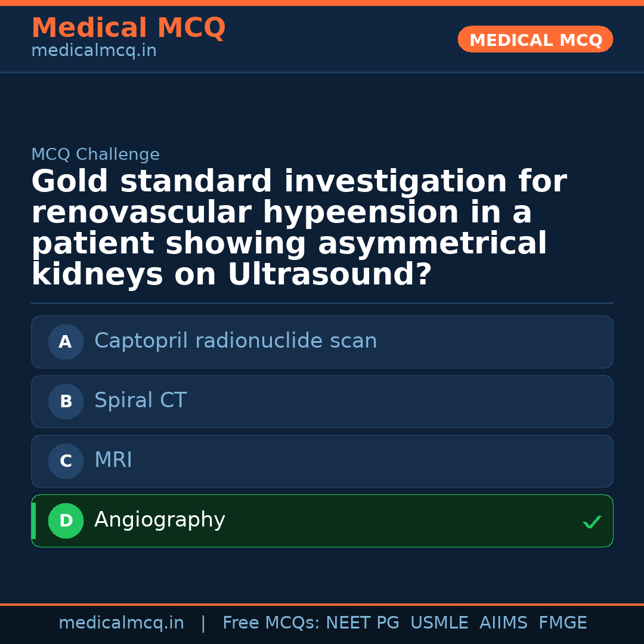Click the MCQ Challenge label
Screen dimensions: 644x644
[95, 154]
